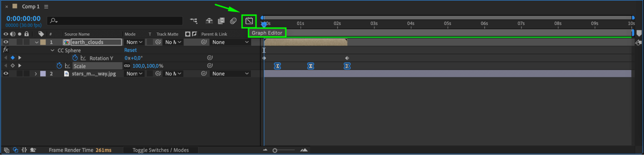Click the earth_clouds parent pick whip

(x=204, y=42)
